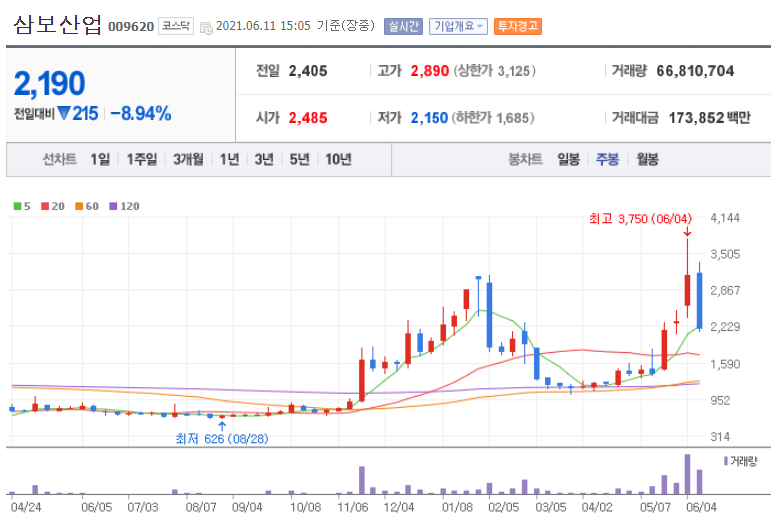Click the 314 price axis label
Image resolution: width=771 pixels, height=526 pixels.
click(x=720, y=437)
